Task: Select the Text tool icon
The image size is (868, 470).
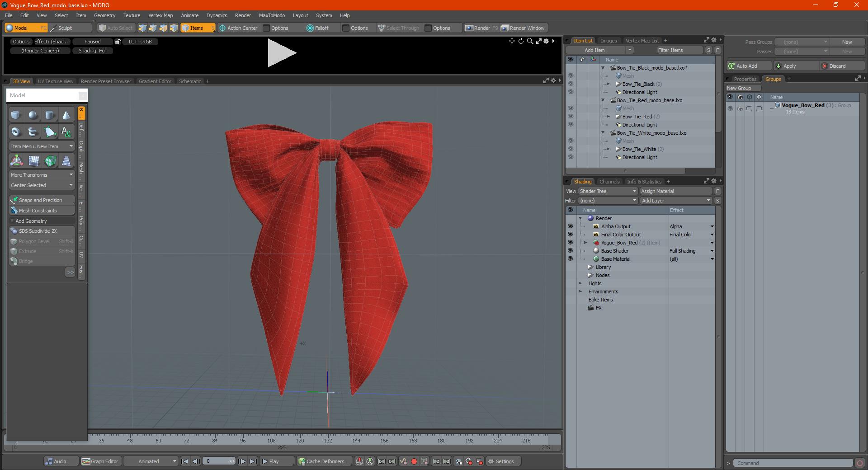Action: click(x=66, y=132)
